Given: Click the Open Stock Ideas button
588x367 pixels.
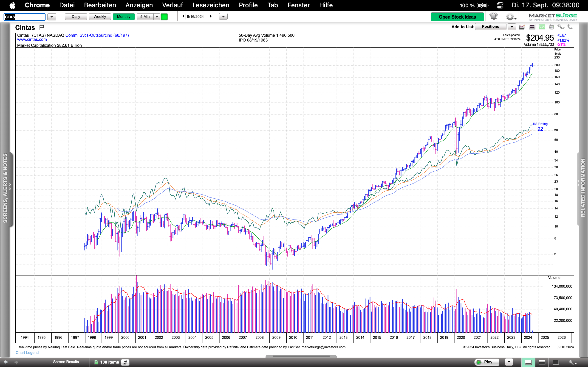Looking at the screenshot, I should [x=457, y=17].
